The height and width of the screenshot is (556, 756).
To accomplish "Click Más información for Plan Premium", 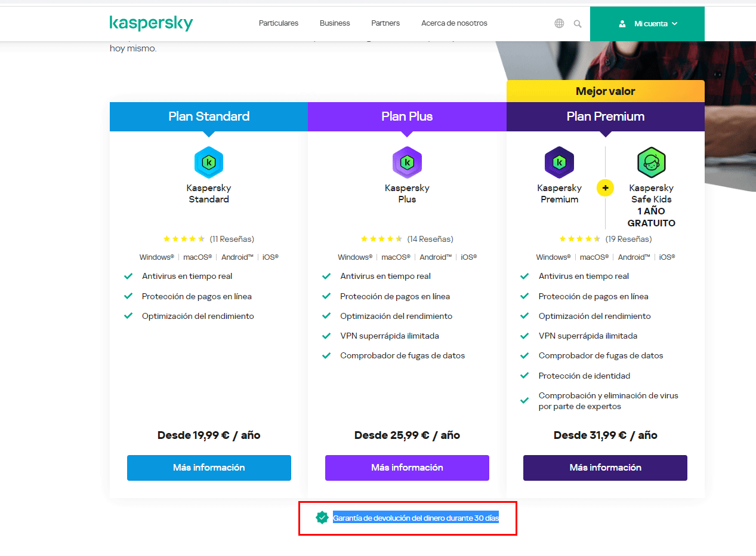I will 605,468.
